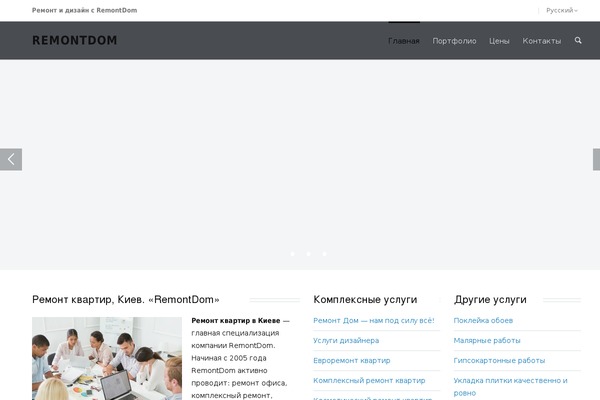Open the Главная menu item
The image size is (600, 400).
coord(404,41)
